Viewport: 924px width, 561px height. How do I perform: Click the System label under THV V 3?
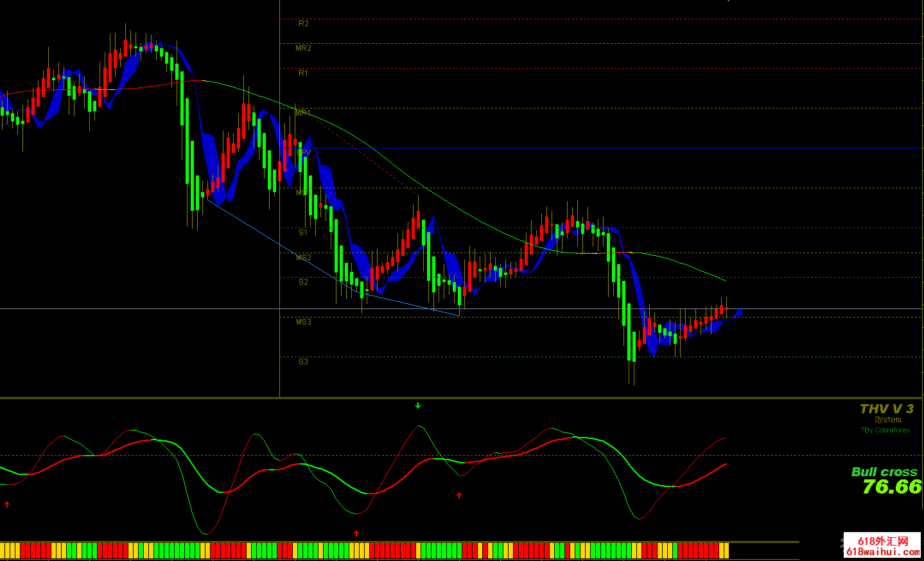887,420
